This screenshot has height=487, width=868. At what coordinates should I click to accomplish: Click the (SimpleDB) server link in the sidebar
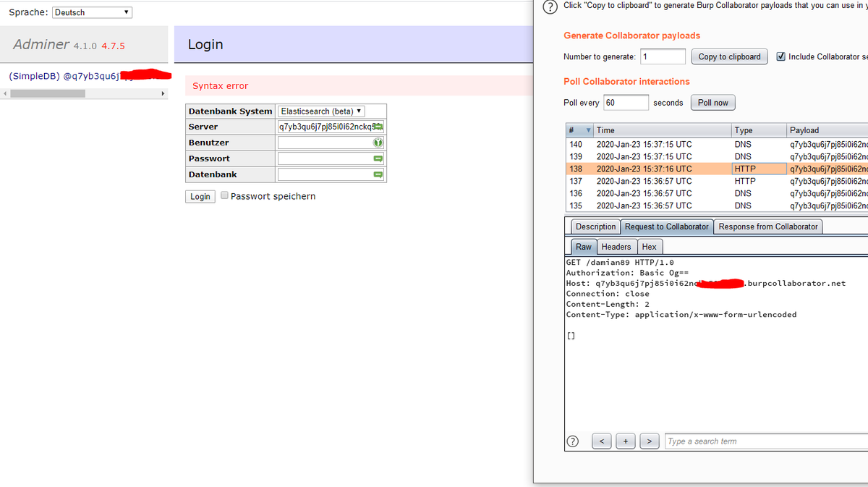[x=90, y=75]
